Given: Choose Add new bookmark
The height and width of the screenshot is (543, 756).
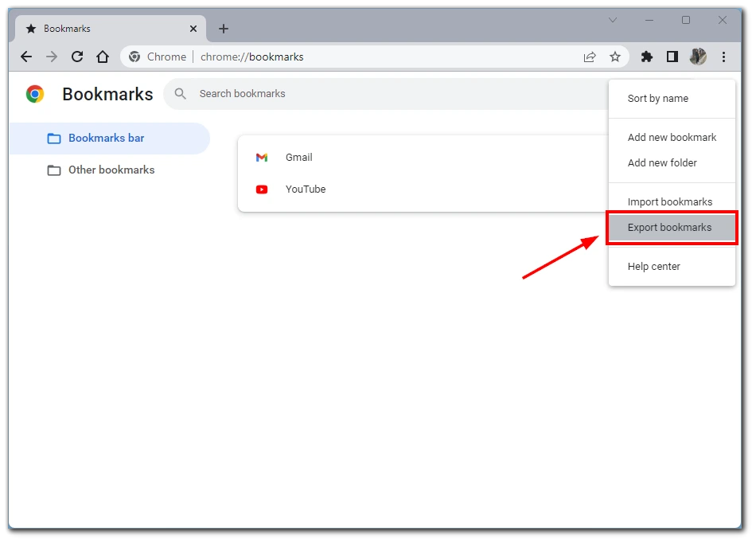Looking at the screenshot, I should 672,138.
